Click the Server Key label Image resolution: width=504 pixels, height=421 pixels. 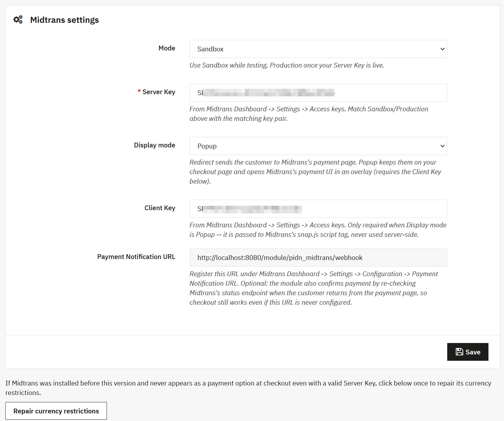(159, 92)
